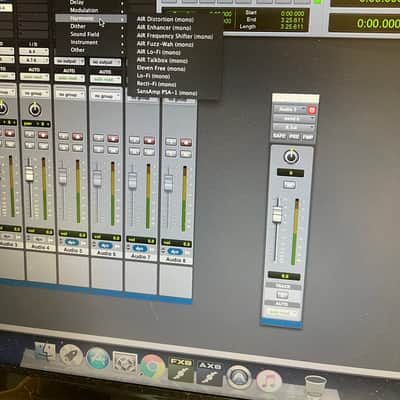400x400 pixels.
Task: Record-enable the Audio 6 track
Action: (x=113, y=138)
